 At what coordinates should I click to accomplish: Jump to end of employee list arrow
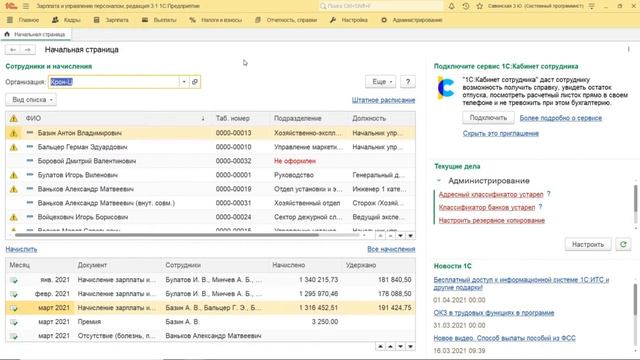click(x=410, y=236)
